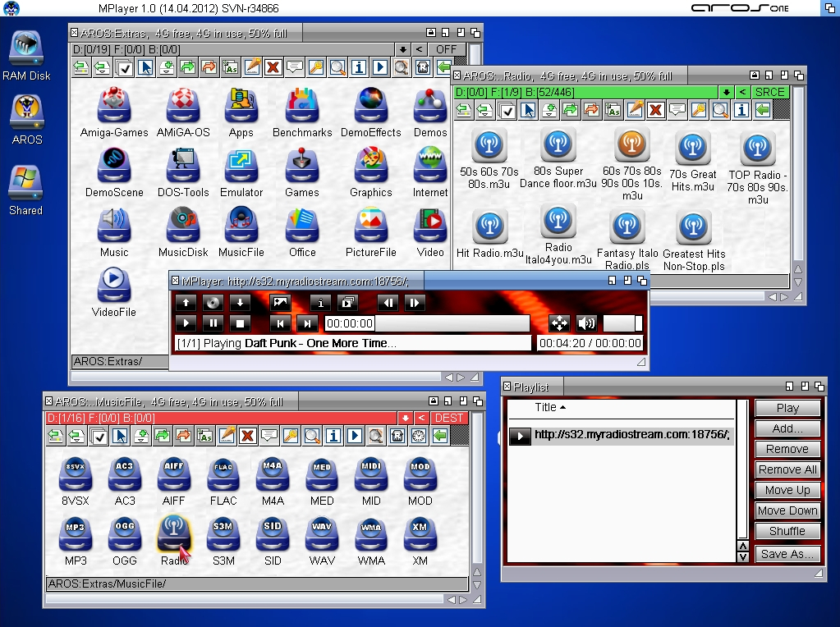Click the Play button in Playlist window
Viewport: 840px width, 627px height.
pyautogui.click(x=787, y=408)
